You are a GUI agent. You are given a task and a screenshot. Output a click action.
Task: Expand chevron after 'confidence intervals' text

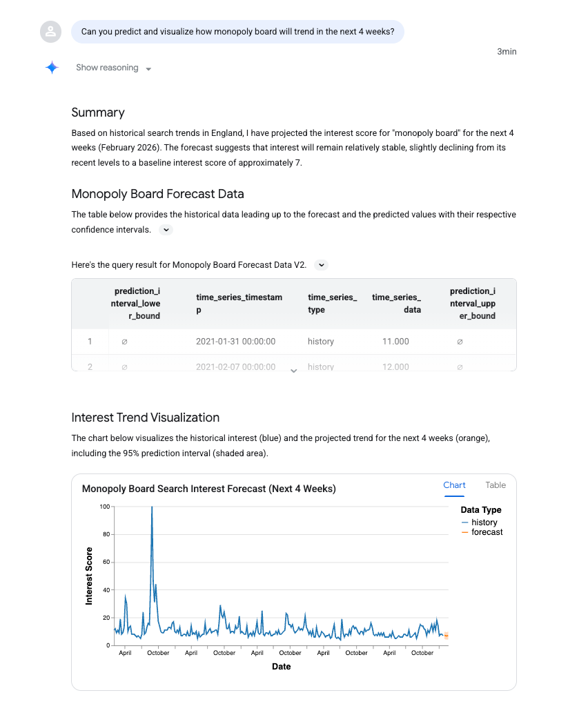pyautogui.click(x=166, y=230)
